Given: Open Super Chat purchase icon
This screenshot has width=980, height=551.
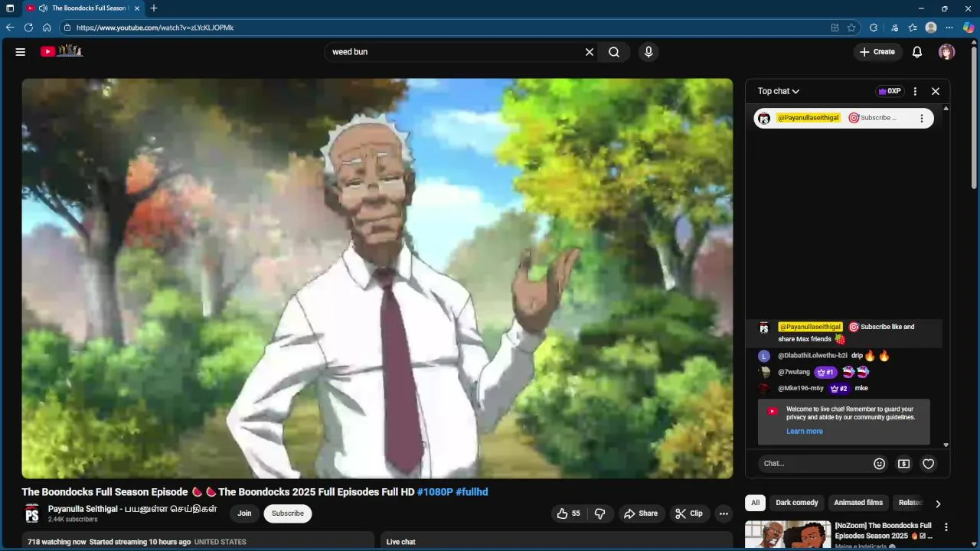Looking at the screenshot, I should [x=904, y=464].
